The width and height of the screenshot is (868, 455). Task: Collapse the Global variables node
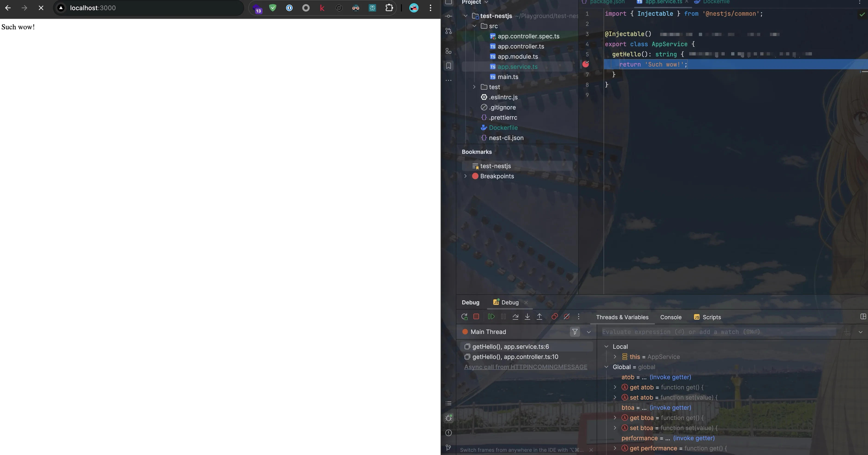(x=607, y=367)
